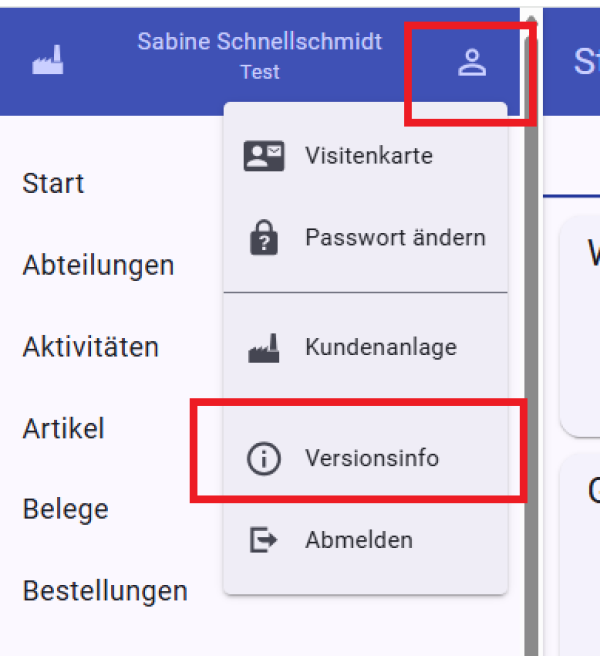Viewport: 600px width, 656px height.
Task: Click the user account icon in header
Action: point(471,63)
